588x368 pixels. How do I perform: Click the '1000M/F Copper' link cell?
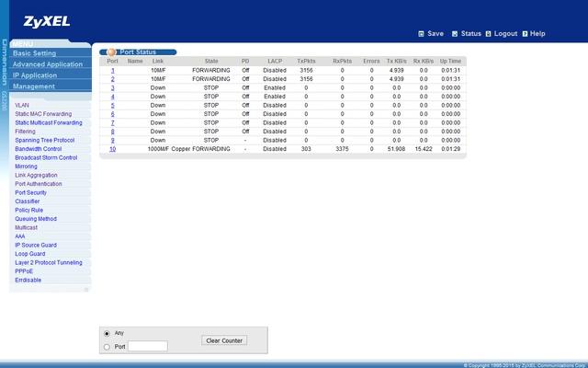tap(169, 149)
